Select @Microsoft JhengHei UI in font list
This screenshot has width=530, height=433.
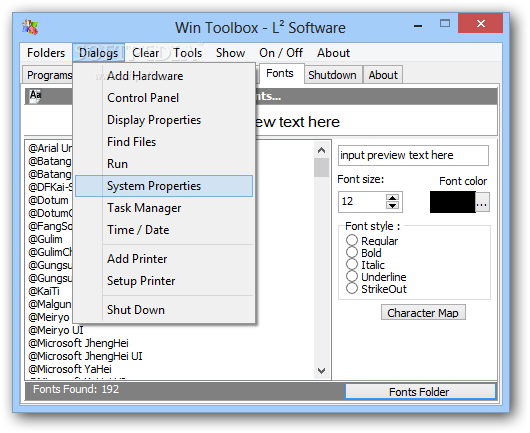[85, 356]
